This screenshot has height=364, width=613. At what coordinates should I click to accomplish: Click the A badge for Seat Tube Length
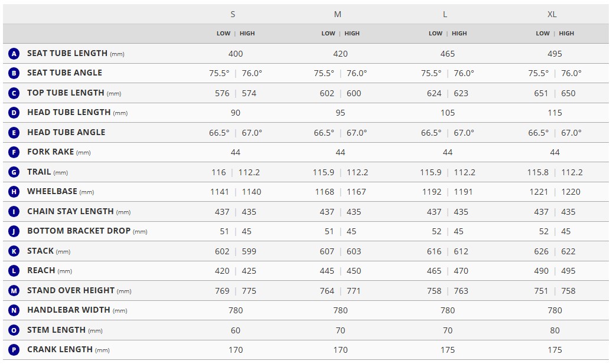(14, 54)
